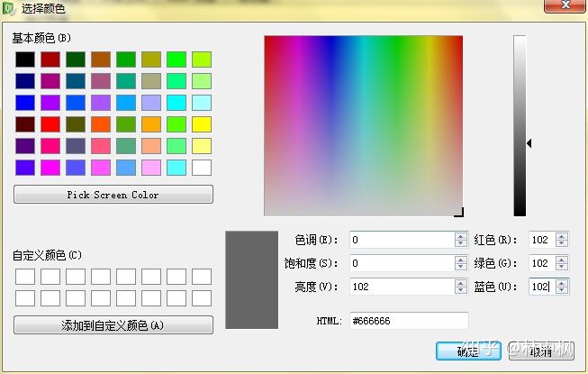This screenshot has height=374, width=588.
Task: Select the black basic color swatch
Action: [x=25, y=59]
